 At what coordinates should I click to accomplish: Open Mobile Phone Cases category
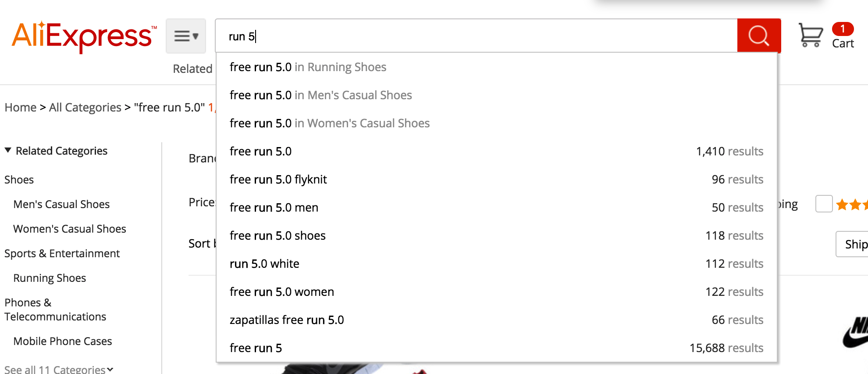click(x=63, y=342)
